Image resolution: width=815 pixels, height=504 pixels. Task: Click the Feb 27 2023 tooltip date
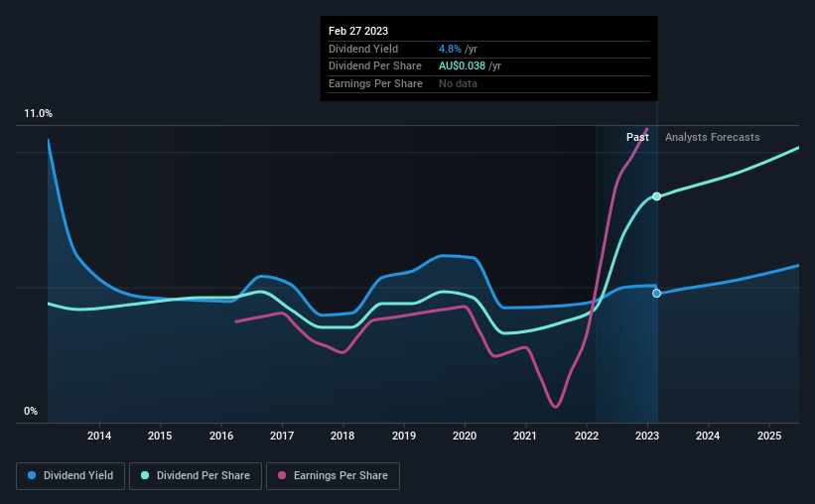(x=358, y=31)
